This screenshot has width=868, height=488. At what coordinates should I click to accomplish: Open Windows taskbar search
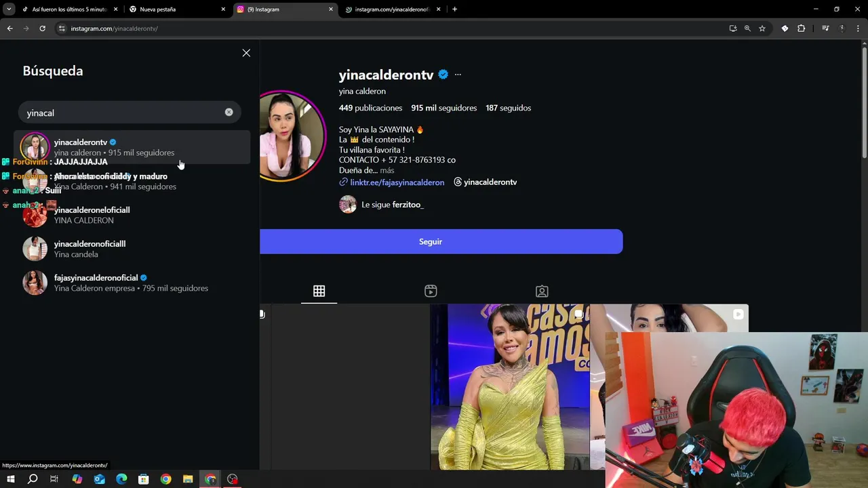click(33, 479)
